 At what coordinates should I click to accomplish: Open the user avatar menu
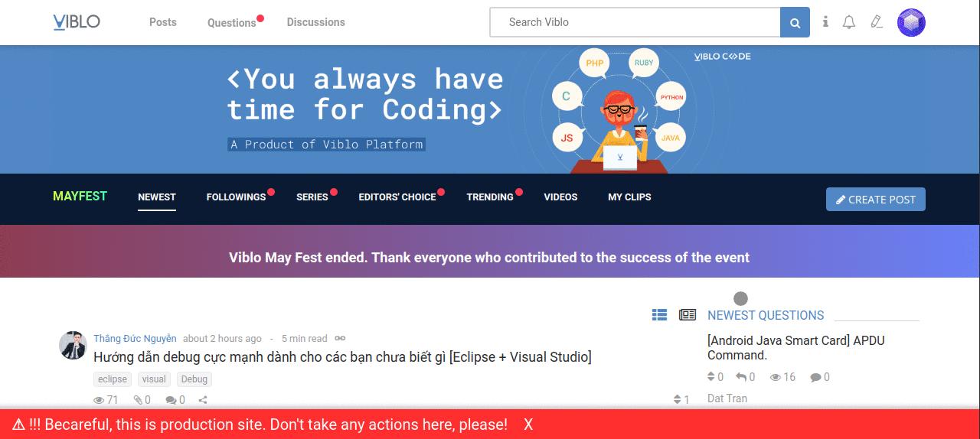911,22
